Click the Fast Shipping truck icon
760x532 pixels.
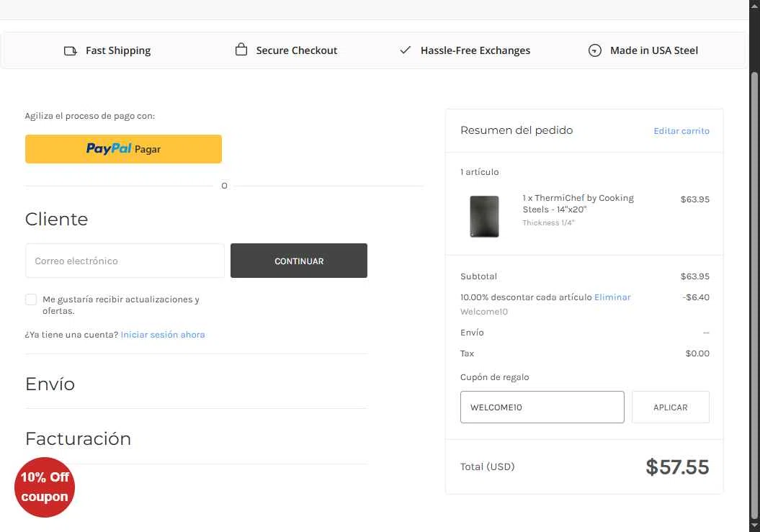click(71, 51)
